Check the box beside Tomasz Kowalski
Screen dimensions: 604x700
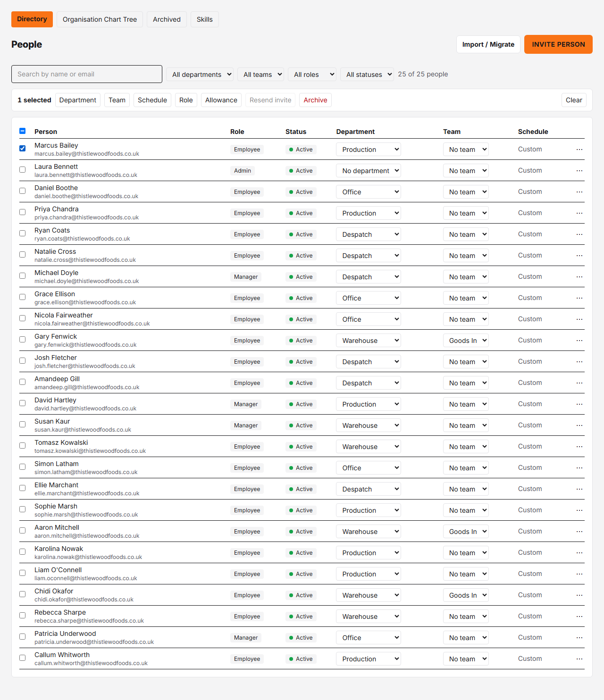(22, 445)
